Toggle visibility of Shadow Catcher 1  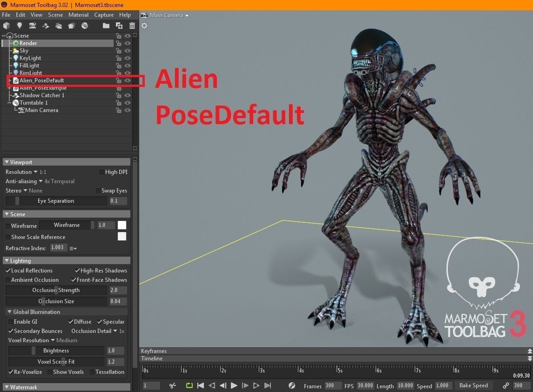pyautogui.click(x=128, y=95)
